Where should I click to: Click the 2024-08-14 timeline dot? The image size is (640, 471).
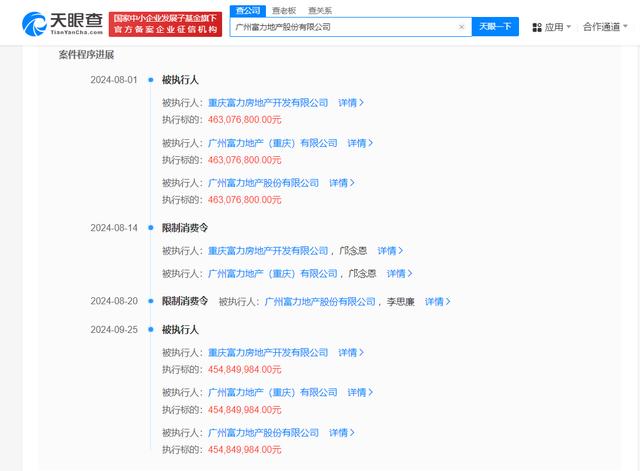click(151, 228)
